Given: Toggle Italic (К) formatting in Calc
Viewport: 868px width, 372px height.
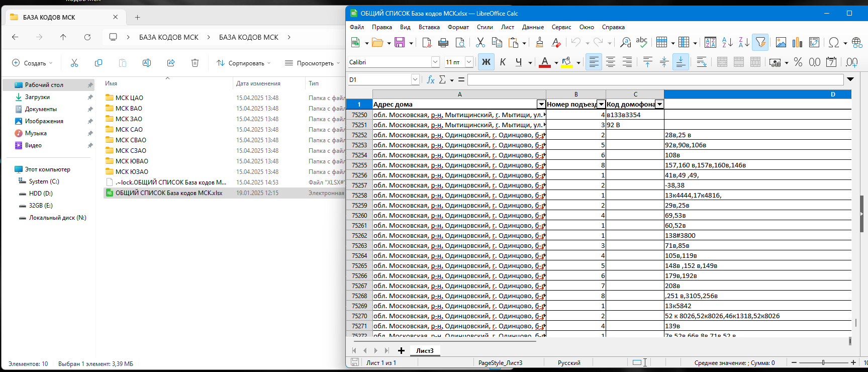Looking at the screenshot, I should tap(503, 62).
